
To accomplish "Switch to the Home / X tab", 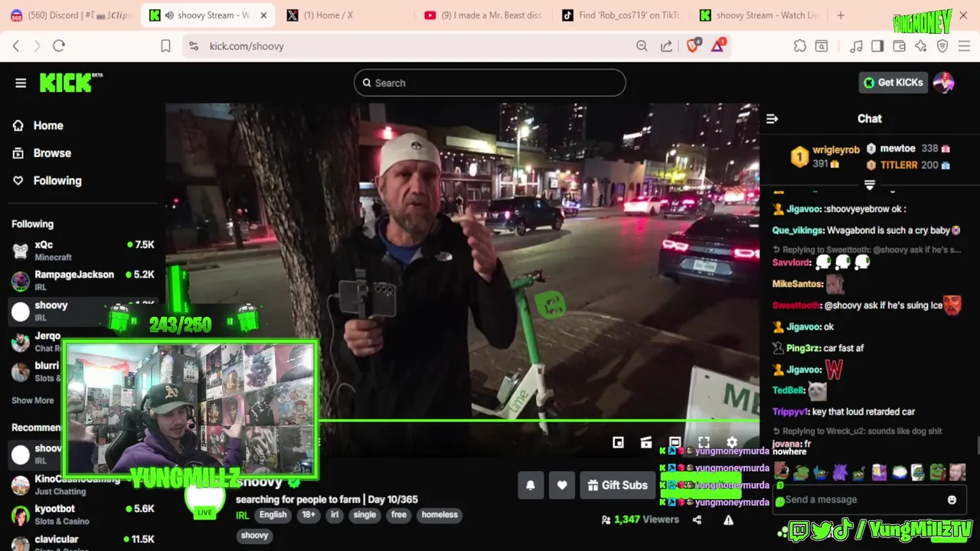I will [346, 15].
